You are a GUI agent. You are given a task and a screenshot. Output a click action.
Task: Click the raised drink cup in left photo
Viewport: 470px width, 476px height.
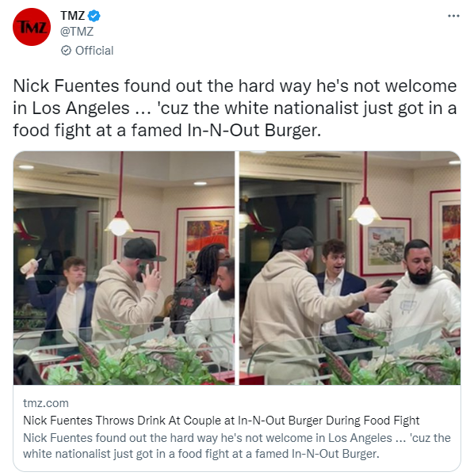coord(30,265)
